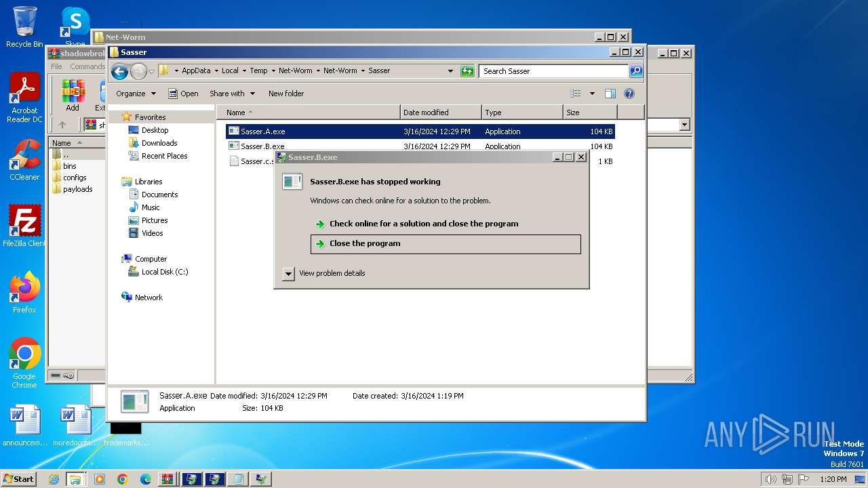Select the Sasser.B.exe file in the list
Viewport: 868px width, 488px height.
point(420,146)
